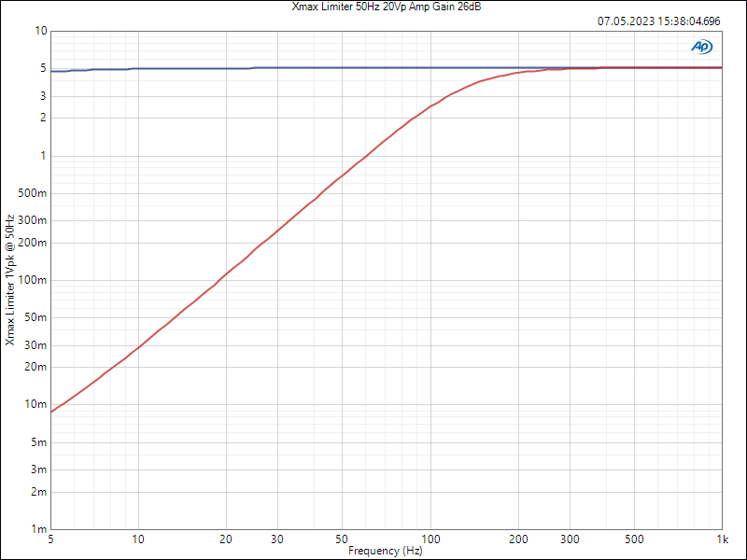Click the 200 tick on frequency axis
747x560 pixels.
click(518, 539)
